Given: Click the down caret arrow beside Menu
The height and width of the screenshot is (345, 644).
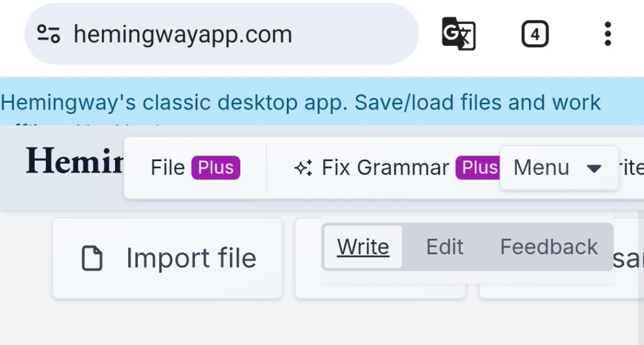Looking at the screenshot, I should [x=593, y=169].
